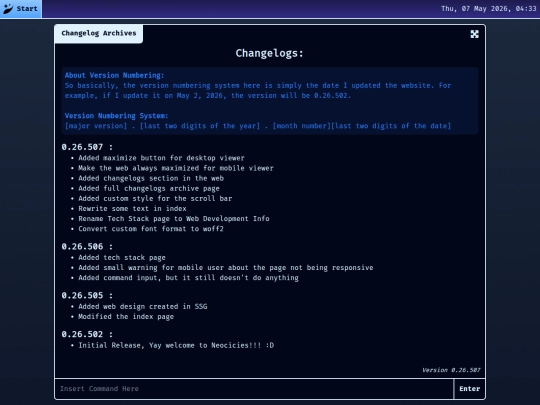540x405 pixels.
Task: Click the Changelogs: heading
Action: tap(269, 53)
